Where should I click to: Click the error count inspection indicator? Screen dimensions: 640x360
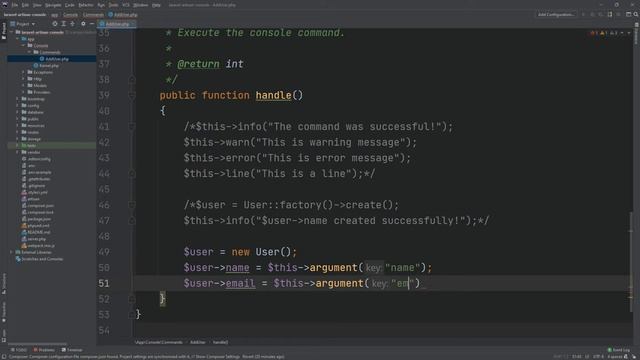[x=593, y=33]
